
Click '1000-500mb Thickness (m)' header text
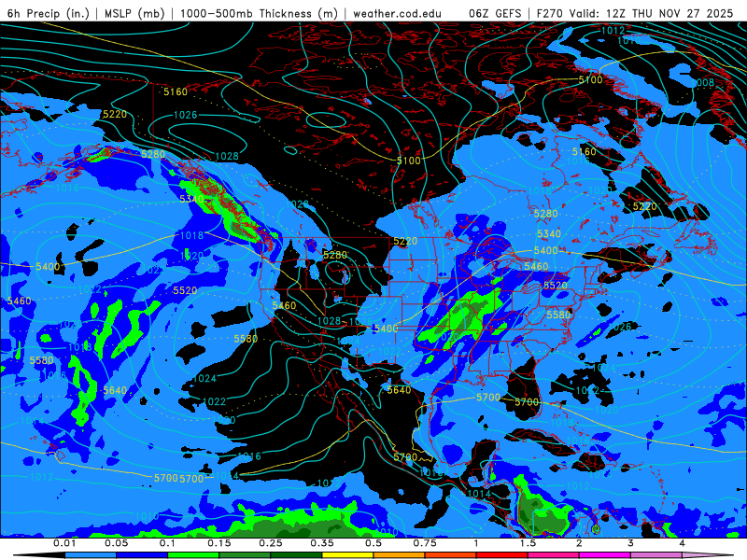pyautogui.click(x=259, y=13)
